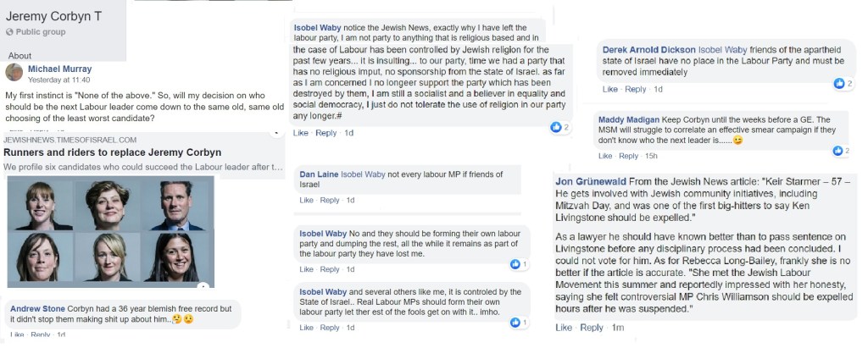The image size is (868, 348).
Task: Open Reply under Isobel Waby's long comment
Action: 325,133
